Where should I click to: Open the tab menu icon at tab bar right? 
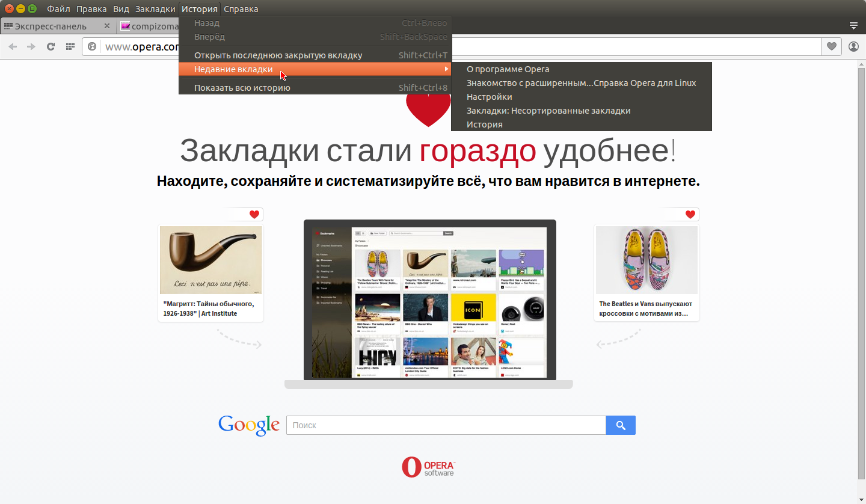(x=853, y=25)
